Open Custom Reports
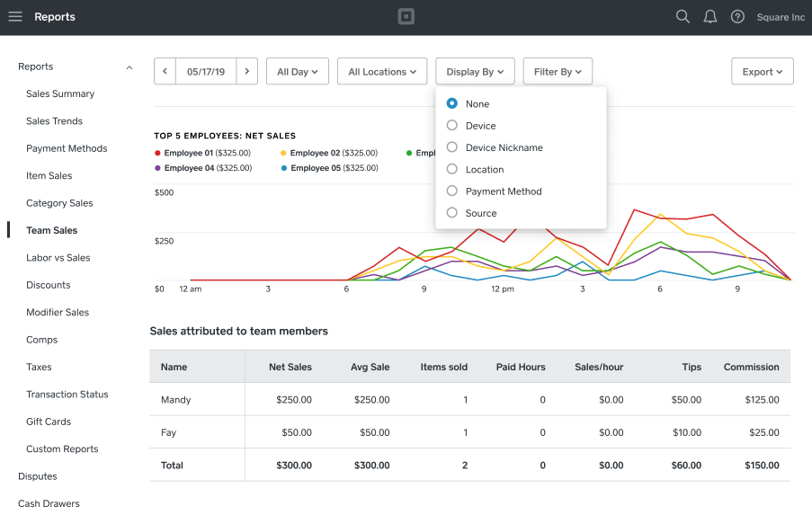This screenshot has width=812, height=524. coord(62,449)
